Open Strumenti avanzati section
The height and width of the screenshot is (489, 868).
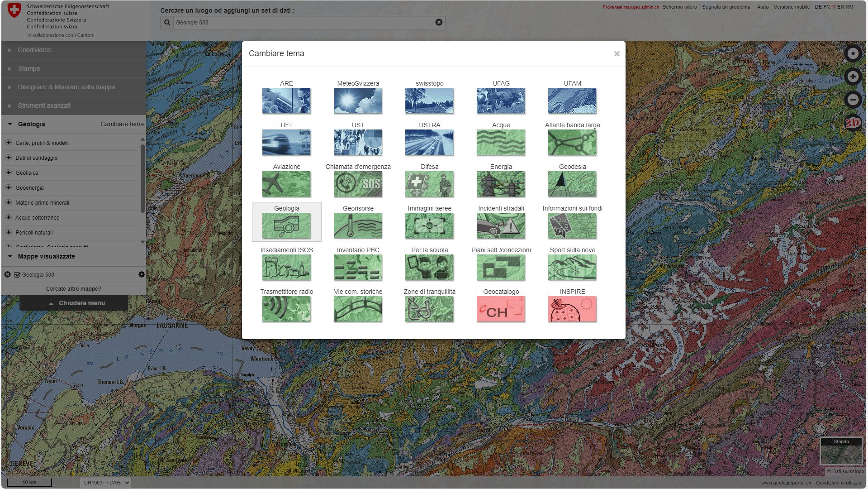point(44,105)
